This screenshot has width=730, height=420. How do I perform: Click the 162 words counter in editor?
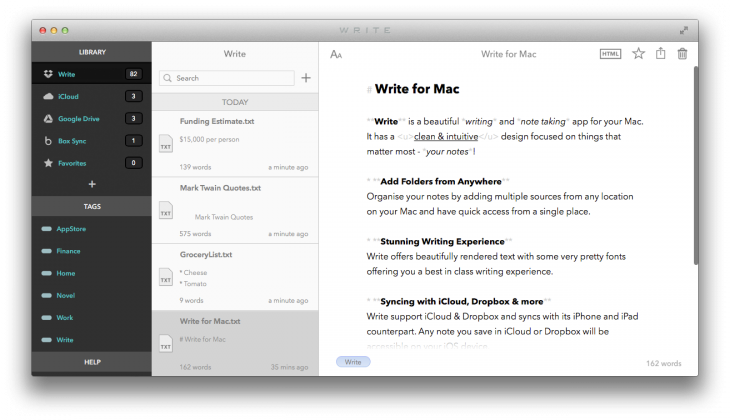point(663,364)
